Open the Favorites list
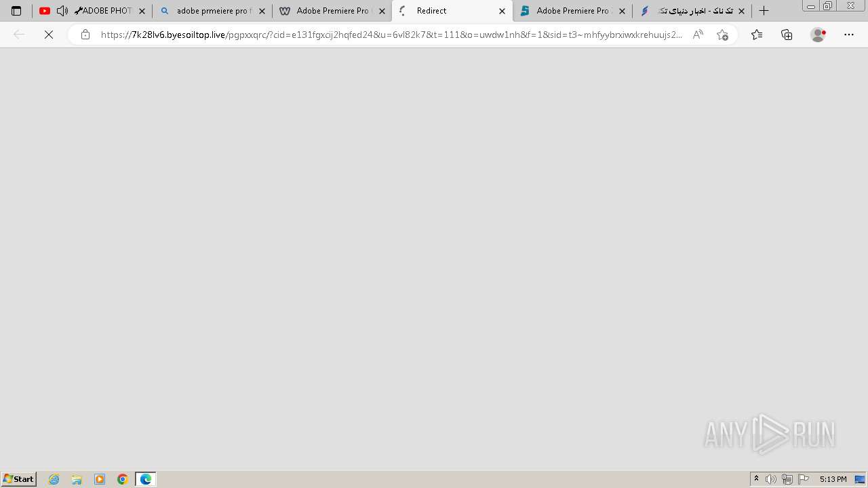 (757, 35)
